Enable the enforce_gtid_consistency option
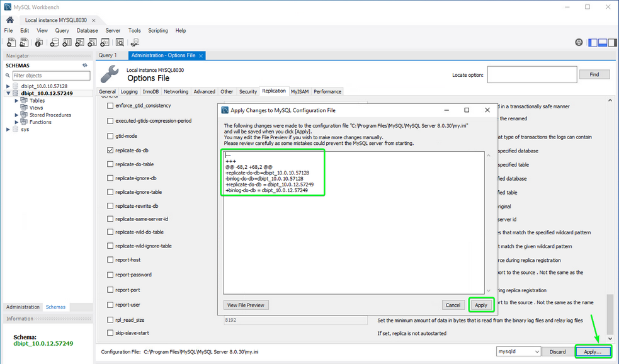Viewport: 619px width, 364px height. tap(110, 106)
